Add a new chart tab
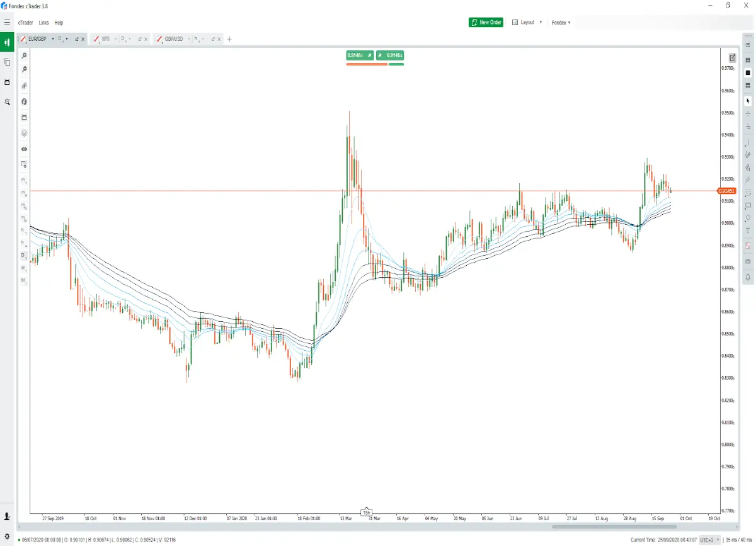This screenshot has height=546, width=756. click(x=229, y=39)
